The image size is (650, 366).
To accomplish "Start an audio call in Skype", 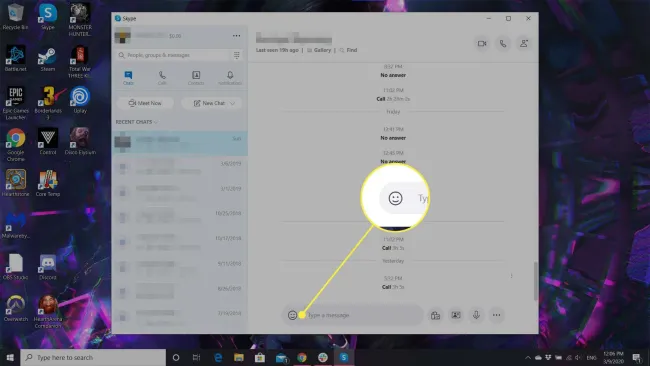I will pos(503,44).
